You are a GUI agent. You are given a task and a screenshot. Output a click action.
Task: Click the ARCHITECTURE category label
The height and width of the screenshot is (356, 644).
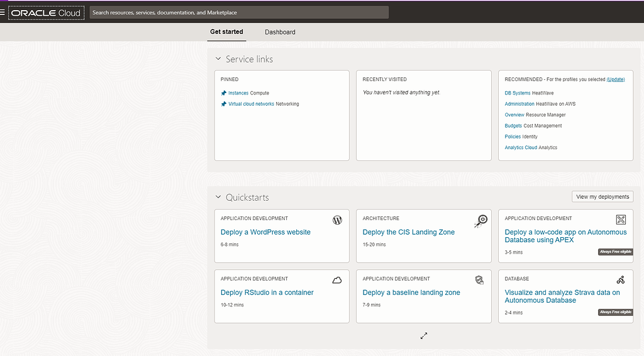[x=380, y=218]
